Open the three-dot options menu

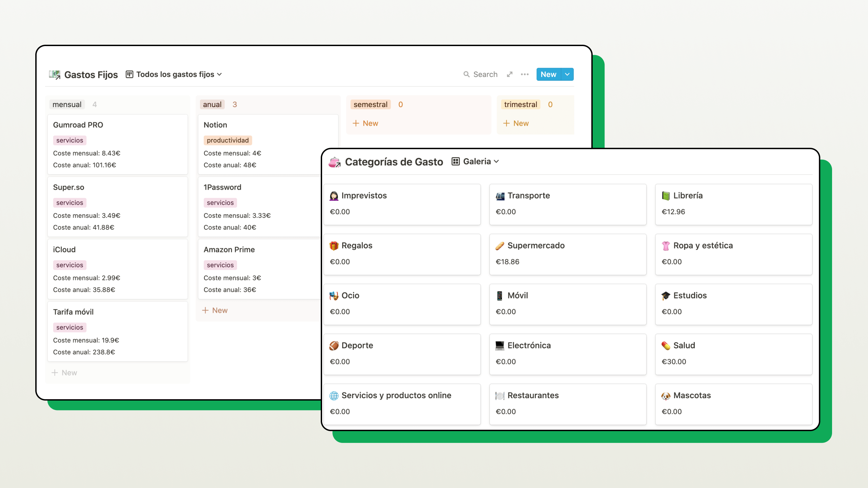coord(525,74)
